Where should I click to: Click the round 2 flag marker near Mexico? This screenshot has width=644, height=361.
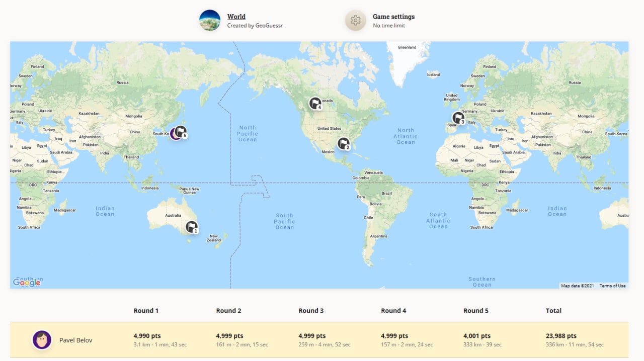(343, 143)
